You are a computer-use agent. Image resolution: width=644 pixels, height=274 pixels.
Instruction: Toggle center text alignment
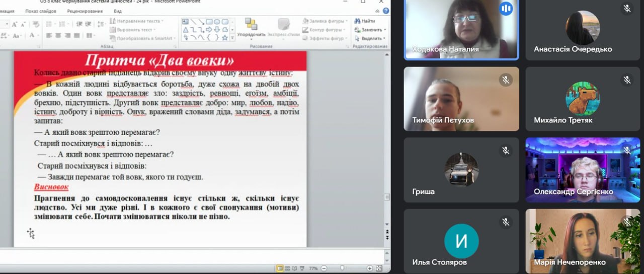click(x=58, y=35)
